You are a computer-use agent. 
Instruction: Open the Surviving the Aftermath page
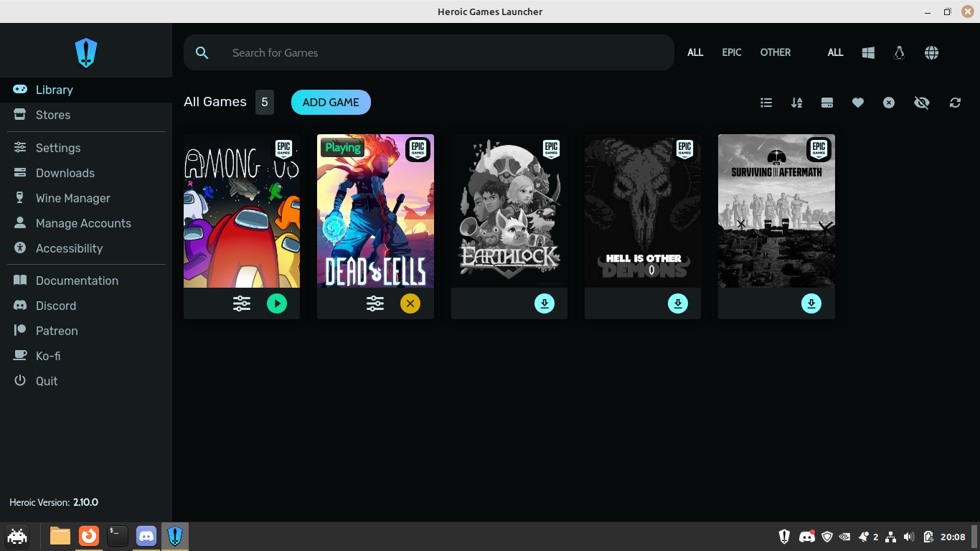(x=776, y=211)
